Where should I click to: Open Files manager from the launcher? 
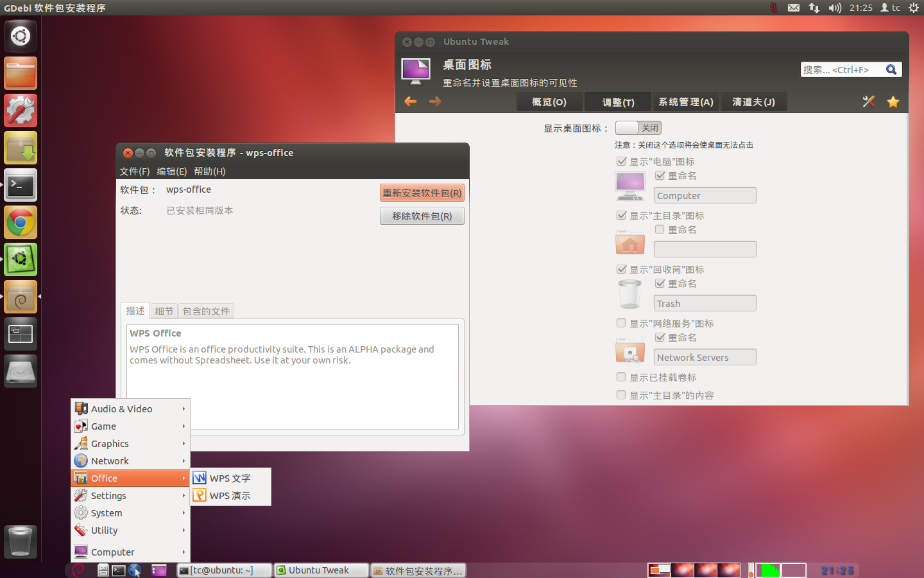click(x=21, y=73)
